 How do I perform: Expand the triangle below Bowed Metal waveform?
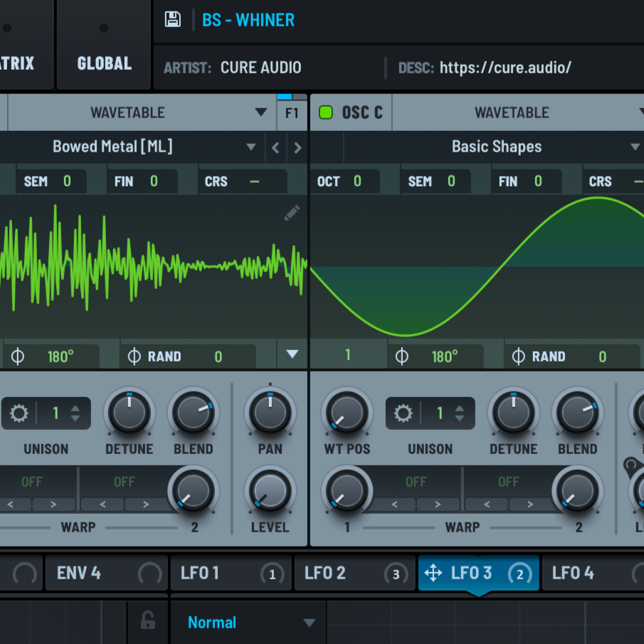click(292, 354)
